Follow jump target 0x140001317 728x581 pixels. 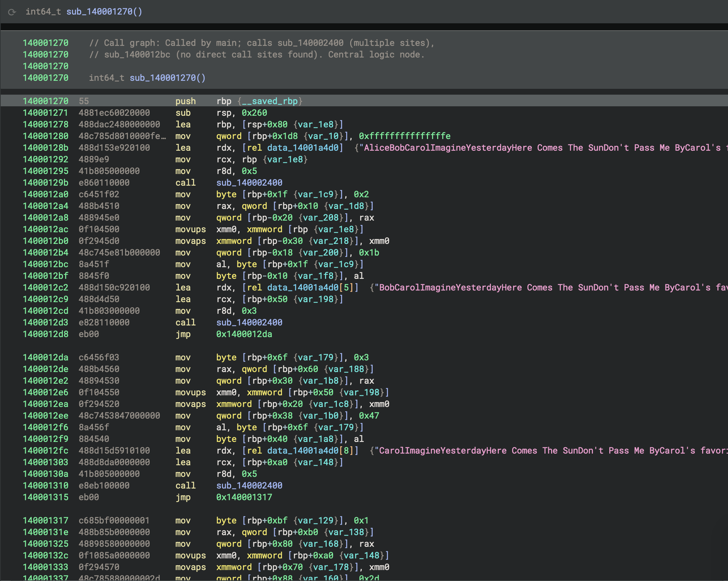point(244,497)
